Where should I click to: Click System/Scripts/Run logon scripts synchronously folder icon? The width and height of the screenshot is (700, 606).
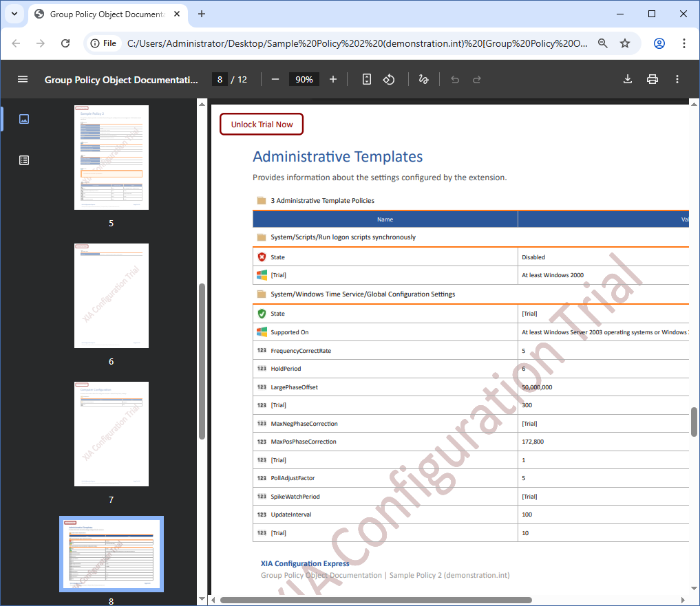coord(262,237)
